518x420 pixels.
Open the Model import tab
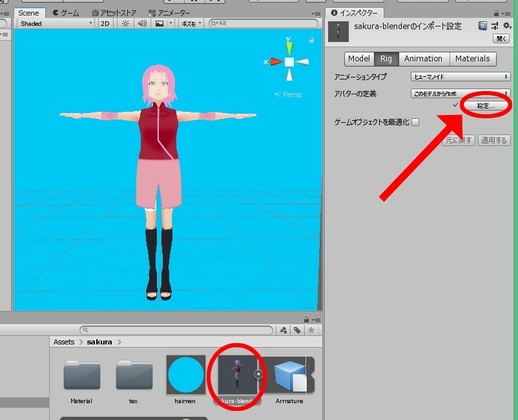[359, 59]
